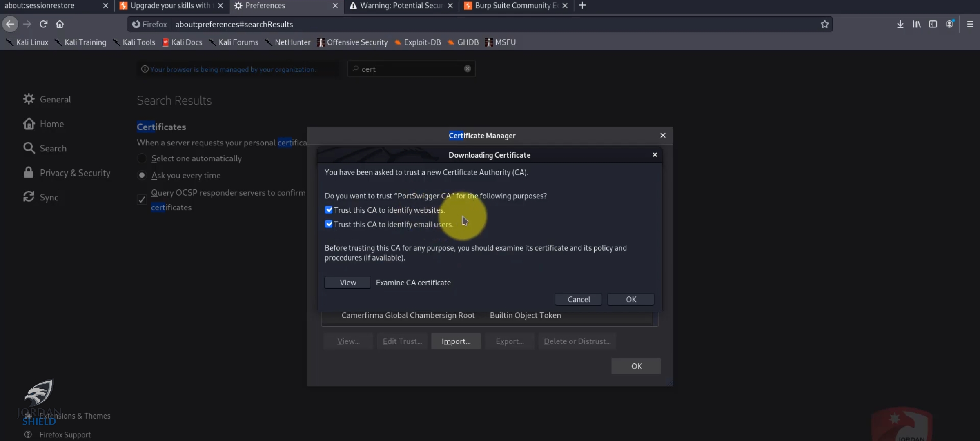This screenshot has width=980, height=441.
Task: Clear the cert search field
Action: (x=467, y=69)
